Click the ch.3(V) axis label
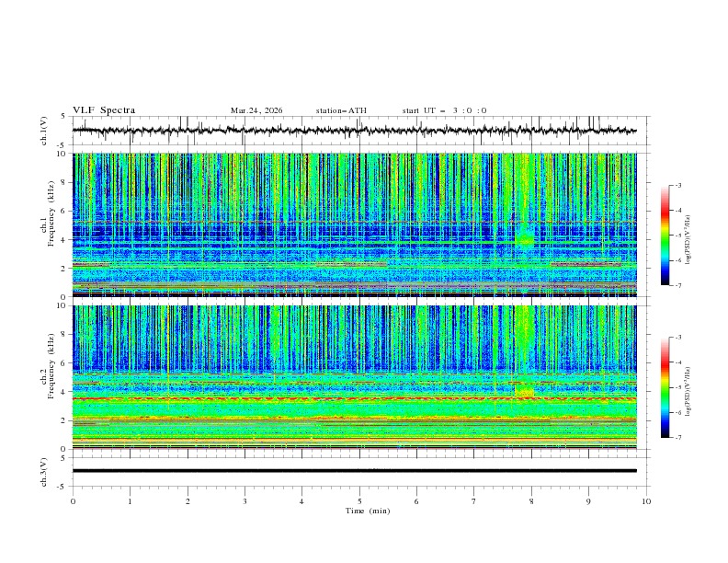This screenshot has width=728, height=563. click(x=44, y=471)
